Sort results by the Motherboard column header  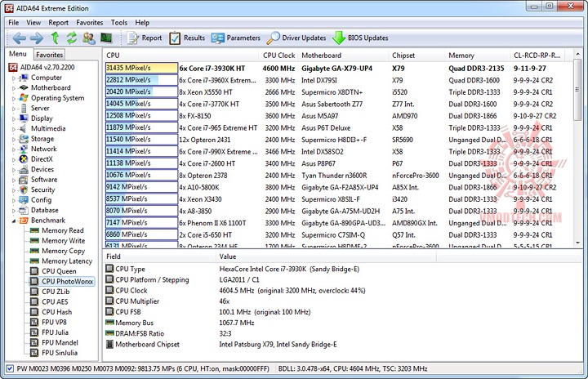coord(344,56)
